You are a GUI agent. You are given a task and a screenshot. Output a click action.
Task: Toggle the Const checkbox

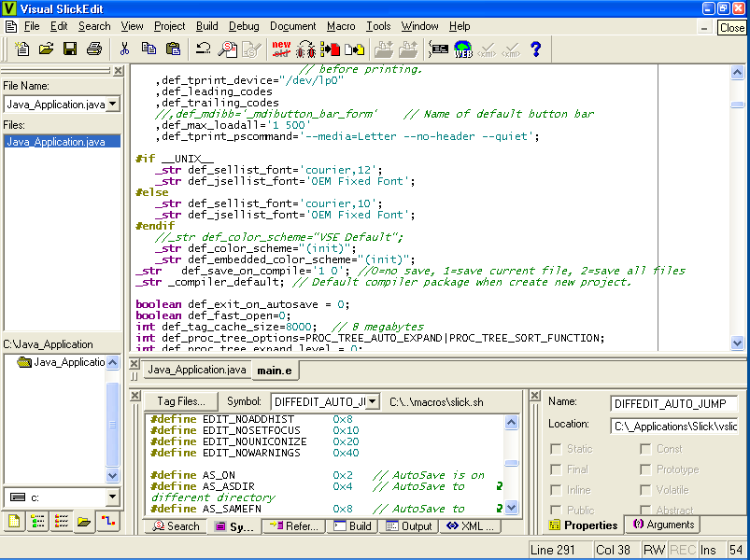pyautogui.click(x=645, y=449)
